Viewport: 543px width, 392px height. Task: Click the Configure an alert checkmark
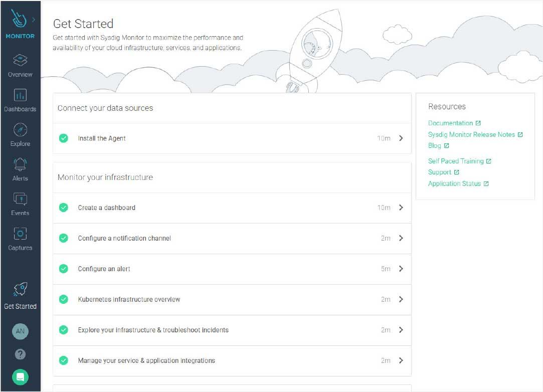pyautogui.click(x=64, y=269)
